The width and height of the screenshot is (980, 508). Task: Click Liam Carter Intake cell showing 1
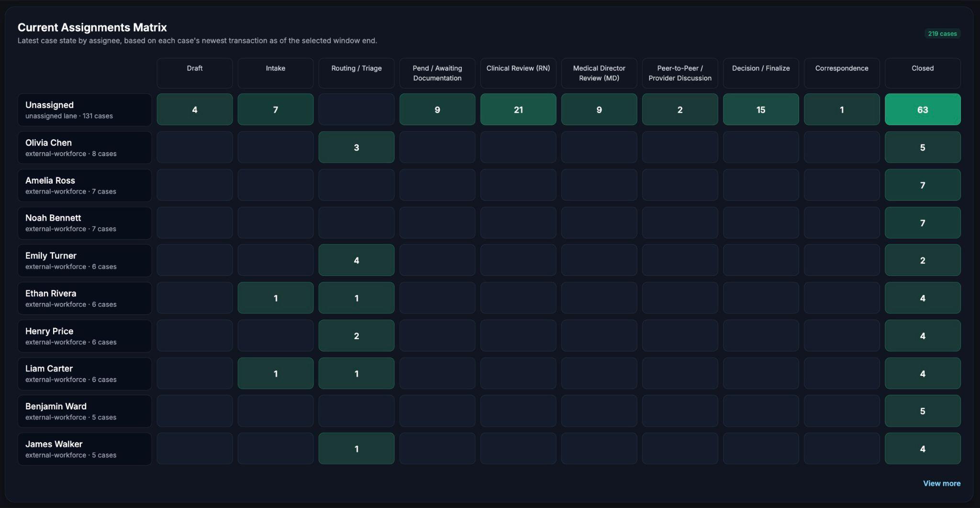pyautogui.click(x=276, y=374)
